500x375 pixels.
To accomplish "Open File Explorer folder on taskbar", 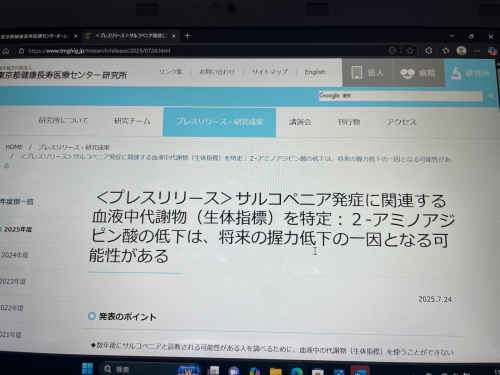I will pos(276,371).
